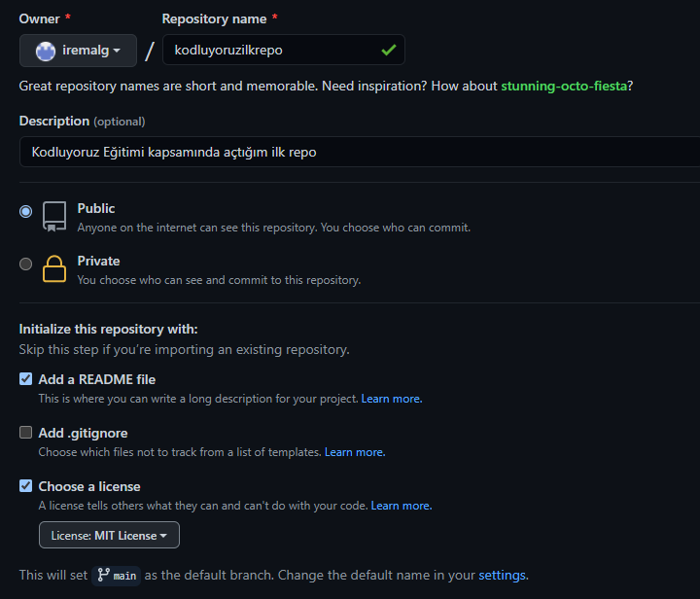Click the green checkmark in repository name
Image resolution: width=700 pixels, height=599 pixels.
[x=388, y=50]
